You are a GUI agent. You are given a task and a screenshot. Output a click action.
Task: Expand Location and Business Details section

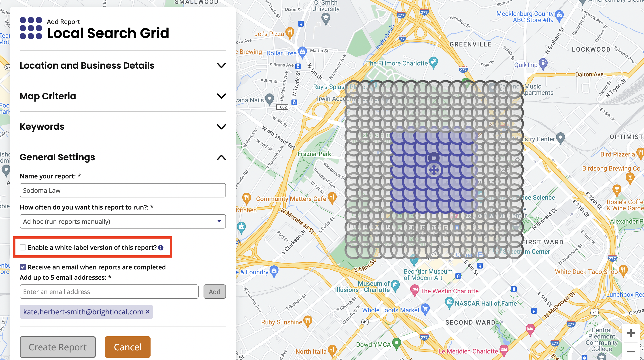tap(123, 66)
